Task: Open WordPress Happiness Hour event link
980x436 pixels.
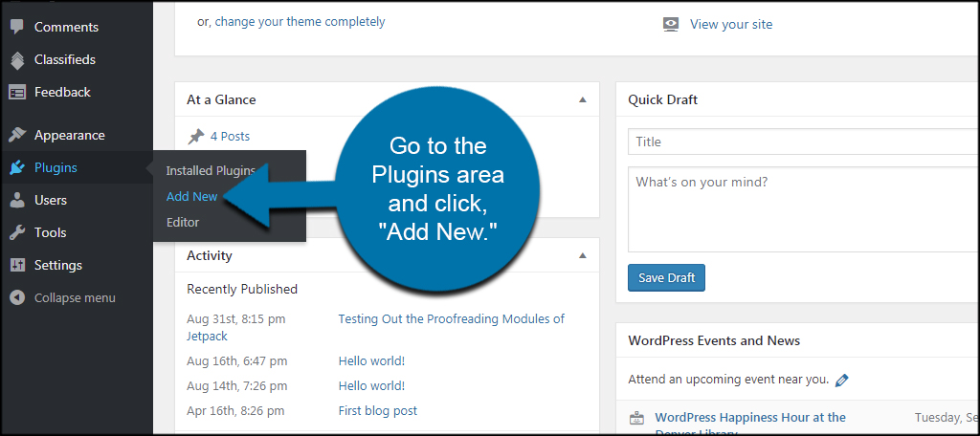Action: (x=750, y=417)
